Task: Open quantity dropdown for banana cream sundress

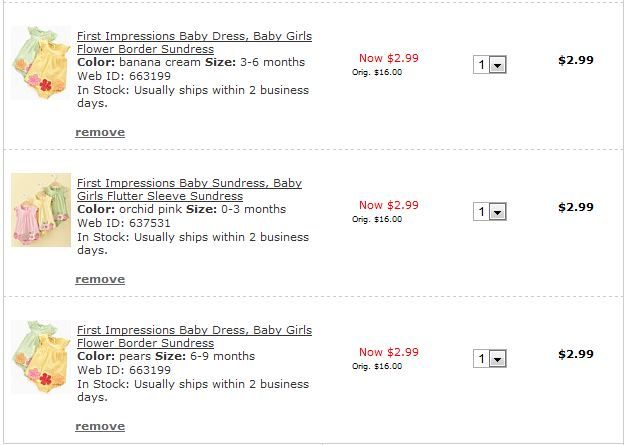Action: 490,65
